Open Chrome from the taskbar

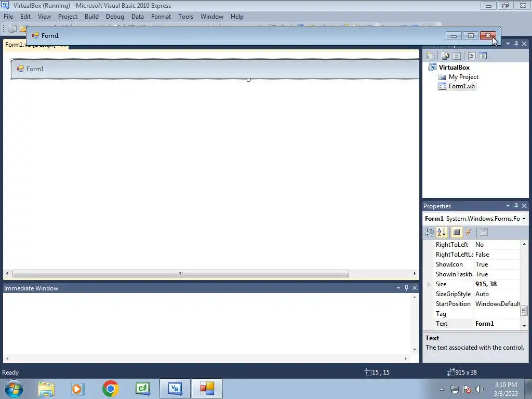coord(110,389)
